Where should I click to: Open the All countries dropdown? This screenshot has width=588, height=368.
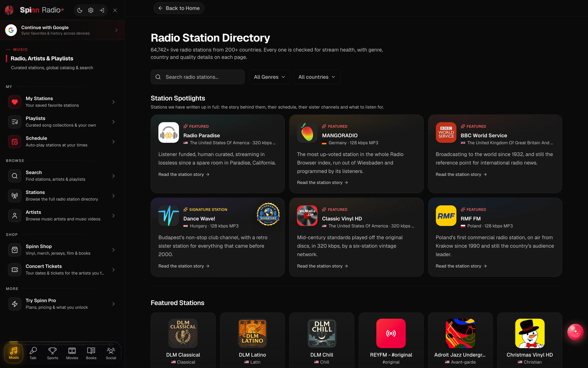click(317, 77)
